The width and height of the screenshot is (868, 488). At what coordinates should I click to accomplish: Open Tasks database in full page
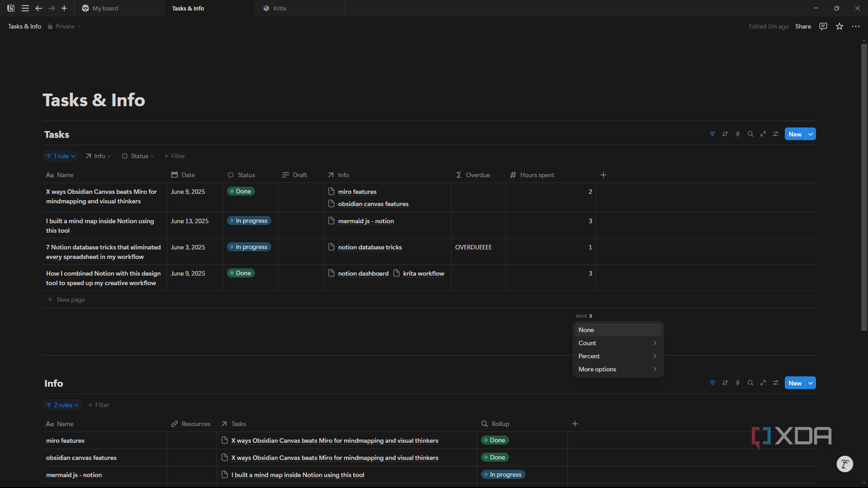pos(763,134)
